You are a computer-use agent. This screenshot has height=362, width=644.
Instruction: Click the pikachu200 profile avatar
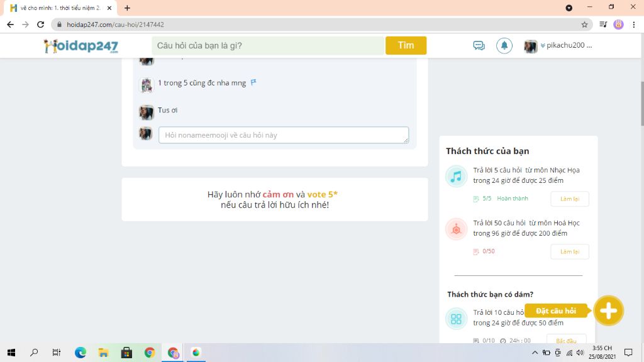[x=530, y=47]
